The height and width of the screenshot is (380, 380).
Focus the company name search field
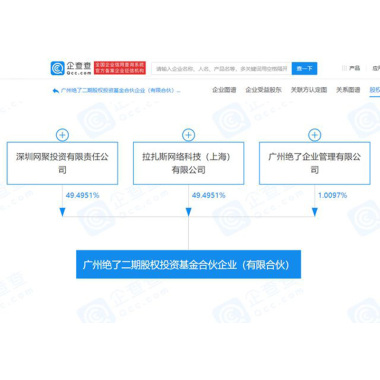(222, 69)
